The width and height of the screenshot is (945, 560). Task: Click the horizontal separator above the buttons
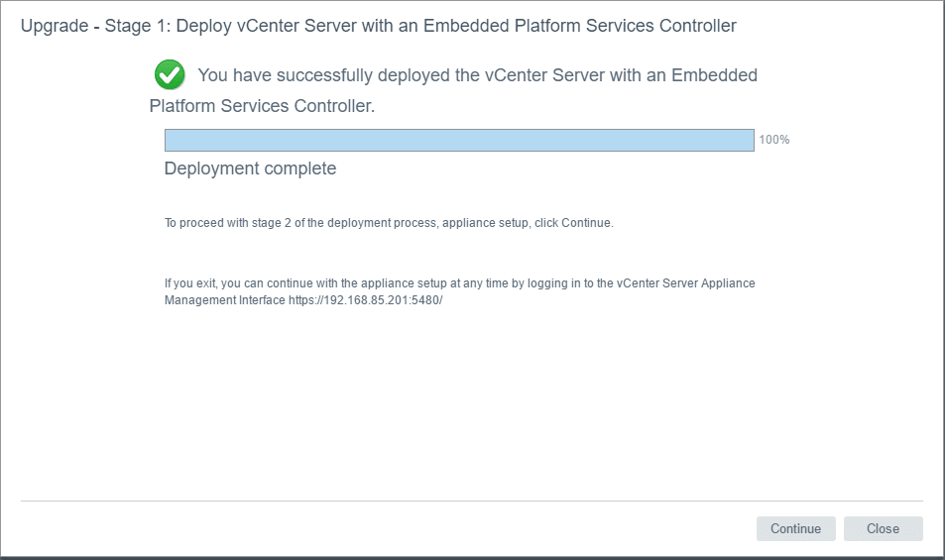coord(472,502)
